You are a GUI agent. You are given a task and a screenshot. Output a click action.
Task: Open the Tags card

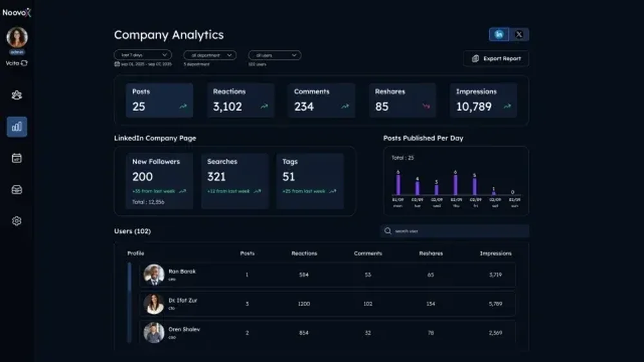pyautogui.click(x=310, y=181)
